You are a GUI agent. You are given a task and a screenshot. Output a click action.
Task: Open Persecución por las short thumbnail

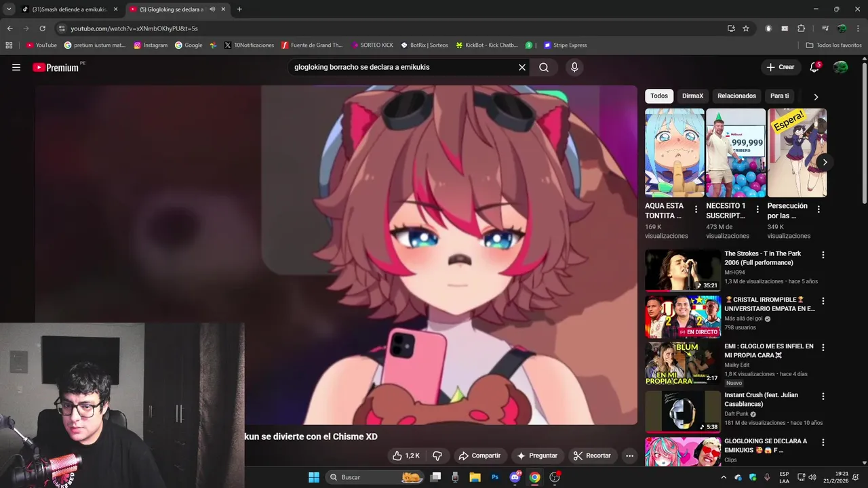[797, 152]
